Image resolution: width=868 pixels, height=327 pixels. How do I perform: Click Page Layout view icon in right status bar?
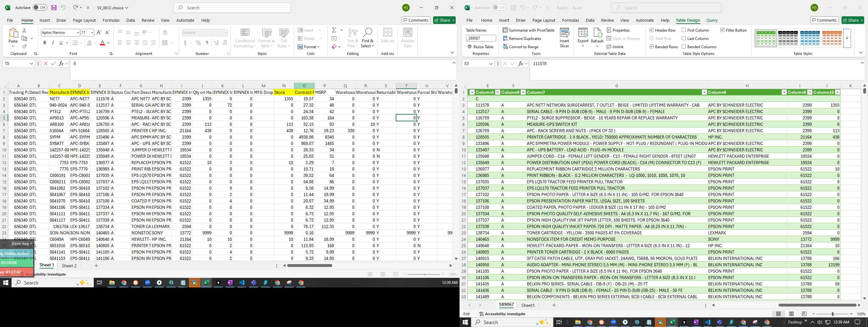click(x=791, y=314)
